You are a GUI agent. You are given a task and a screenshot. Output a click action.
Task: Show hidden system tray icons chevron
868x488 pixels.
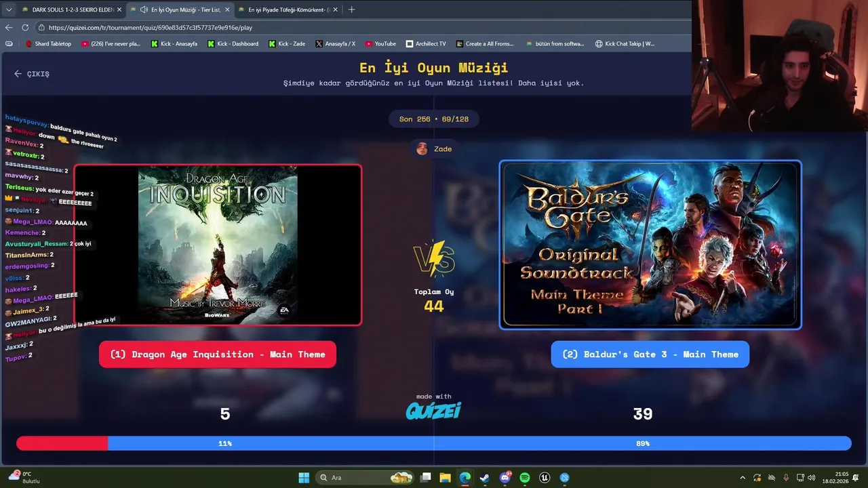743,478
